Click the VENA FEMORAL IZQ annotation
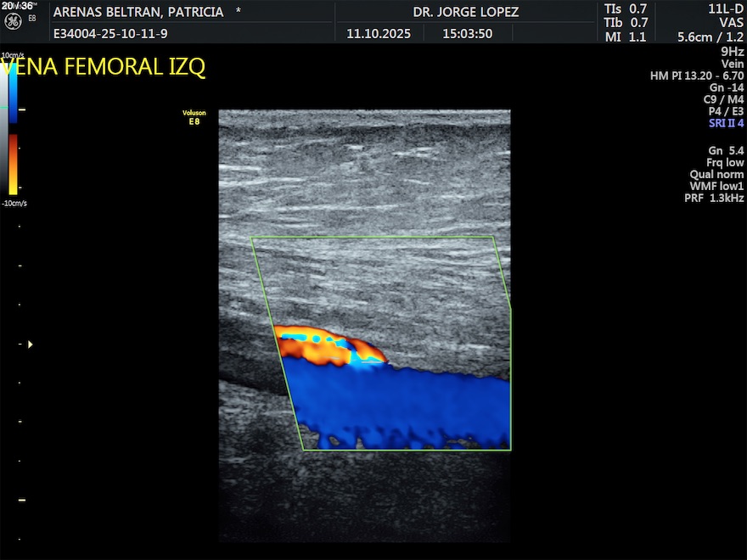 tap(104, 68)
